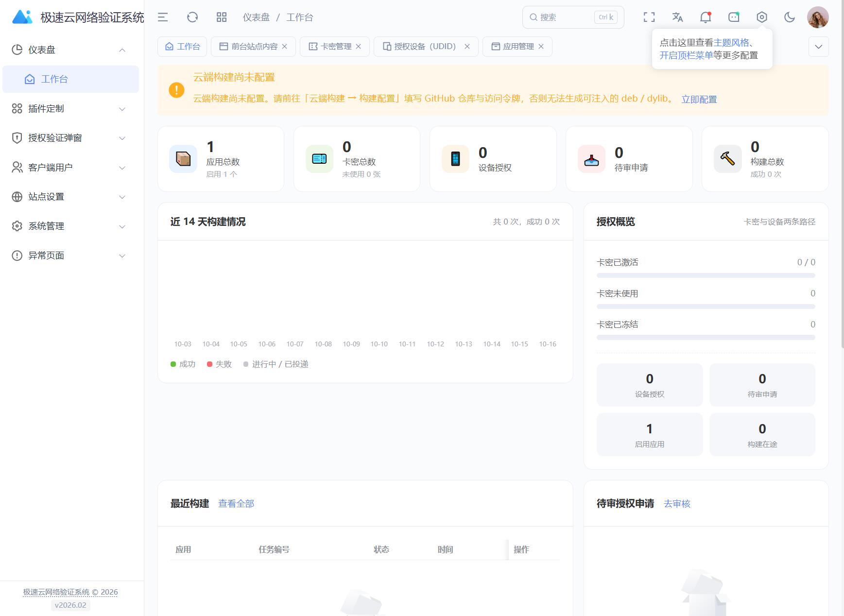Click the user avatar in top right
This screenshot has height=616, width=844.
818,17
